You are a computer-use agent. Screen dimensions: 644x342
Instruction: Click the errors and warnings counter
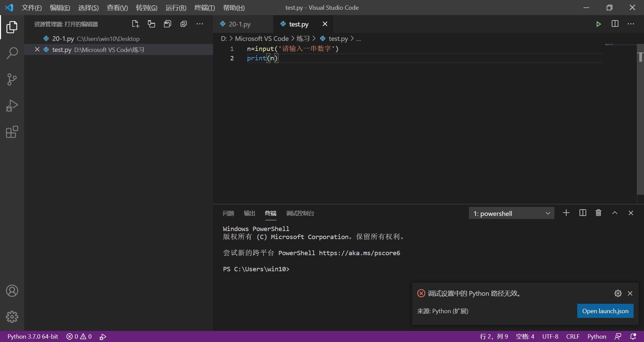tap(79, 336)
